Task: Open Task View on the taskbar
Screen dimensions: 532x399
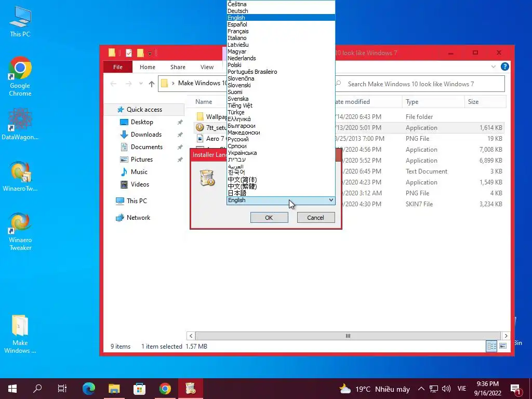Action: [x=62, y=389]
